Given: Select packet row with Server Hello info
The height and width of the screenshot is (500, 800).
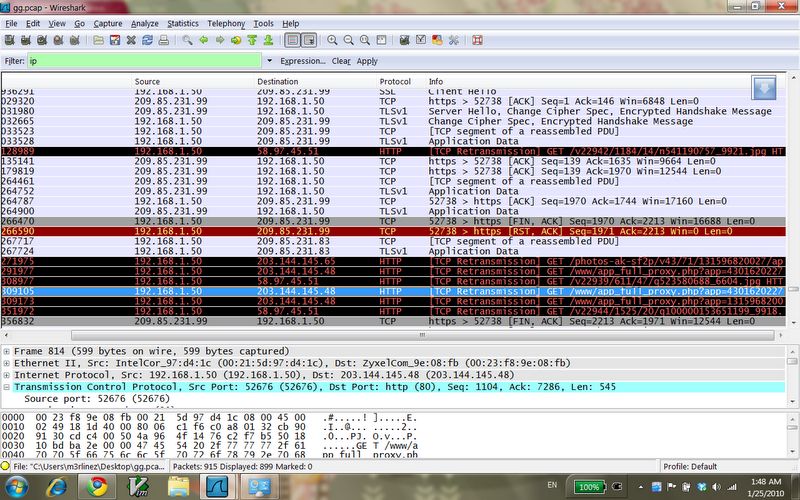Looking at the screenshot, I should (393, 111).
